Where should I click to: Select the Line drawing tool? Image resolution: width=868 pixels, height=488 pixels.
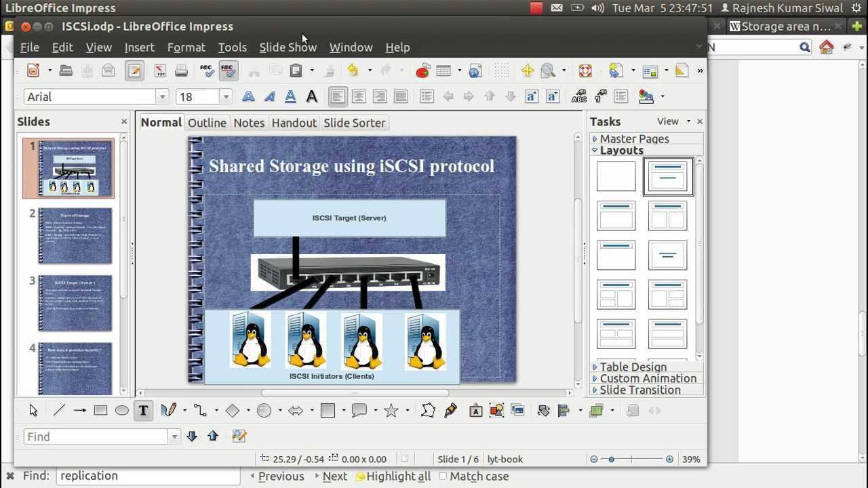59,410
